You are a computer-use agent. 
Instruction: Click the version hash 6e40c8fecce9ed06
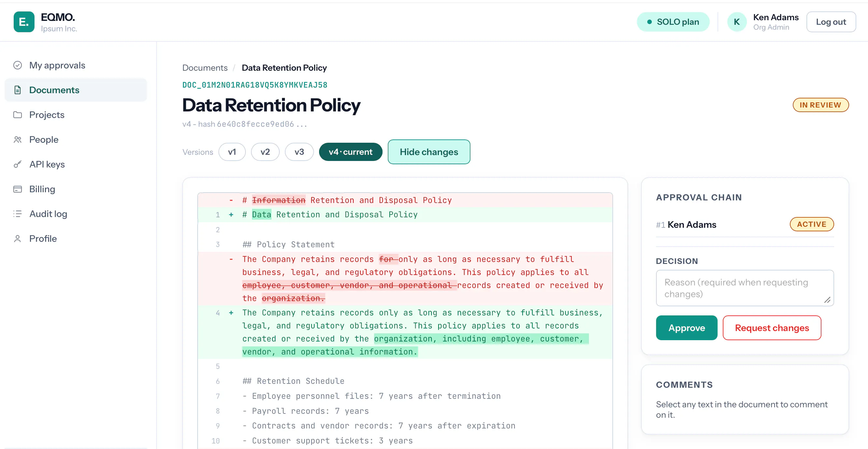[x=255, y=124]
